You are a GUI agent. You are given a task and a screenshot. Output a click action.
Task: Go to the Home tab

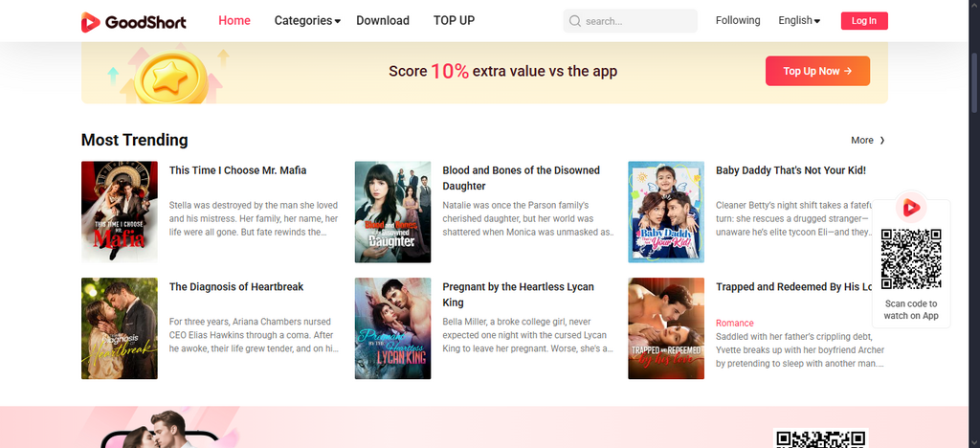[x=234, y=21]
